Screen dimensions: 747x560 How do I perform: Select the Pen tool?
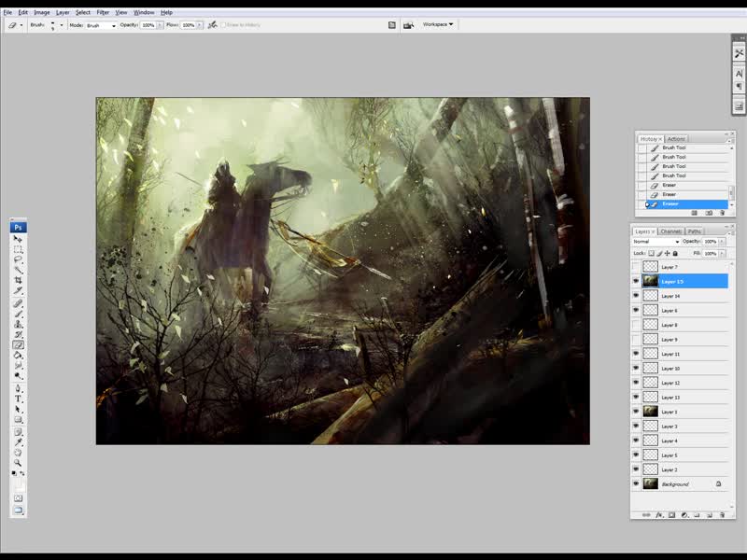tap(18, 388)
